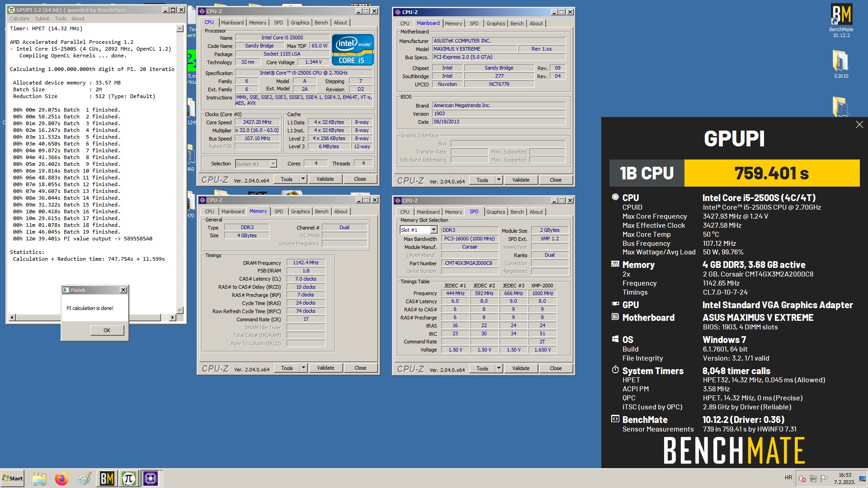
Task: Open the Socket #1 selection dropdown
Action: point(273,164)
